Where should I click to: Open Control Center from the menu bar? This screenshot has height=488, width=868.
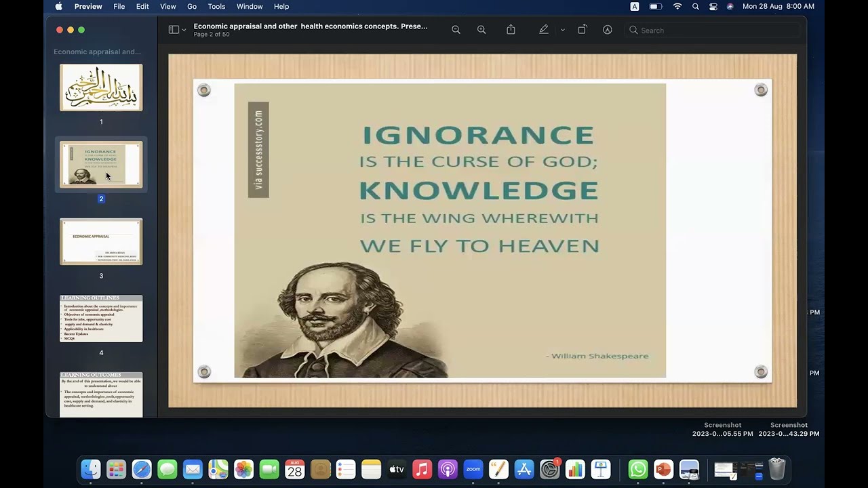713,6
